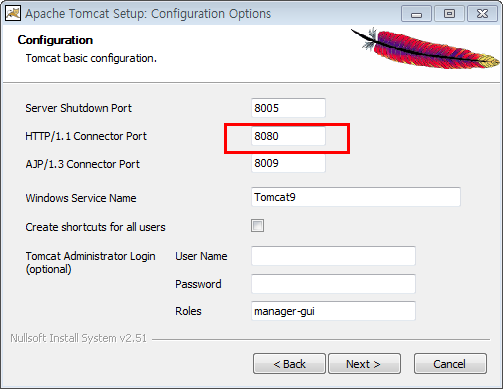Click the AJP/1.3 Connector Port field
The image size is (503, 389).
[x=288, y=163]
